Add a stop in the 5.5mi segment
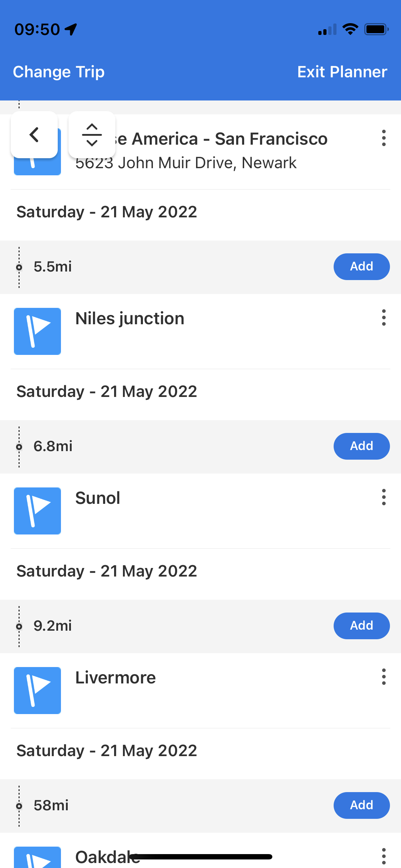401x868 pixels. tap(361, 267)
